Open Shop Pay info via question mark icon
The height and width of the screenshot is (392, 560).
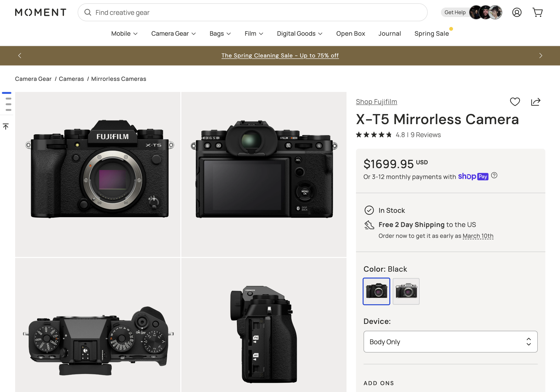click(494, 176)
